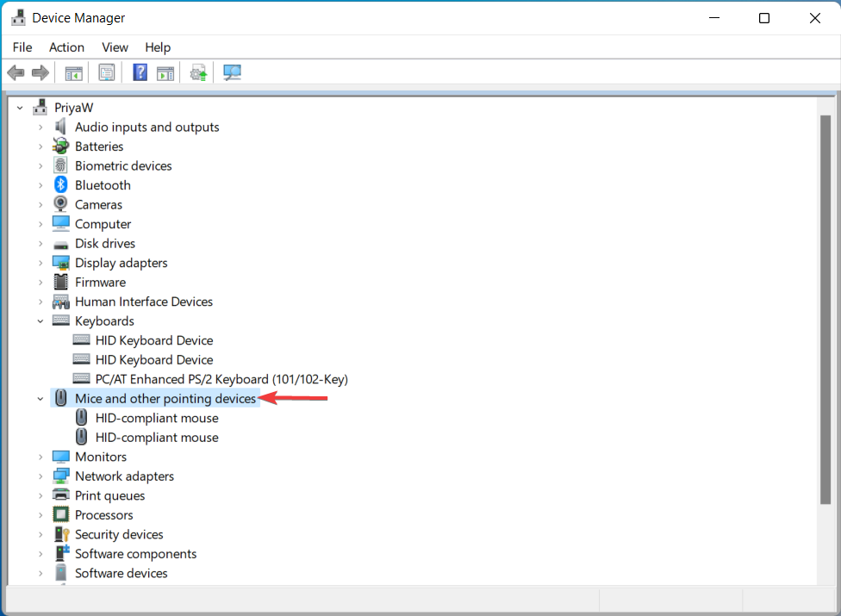Collapse the PriyaW root node
This screenshot has height=616, width=841.
20,108
